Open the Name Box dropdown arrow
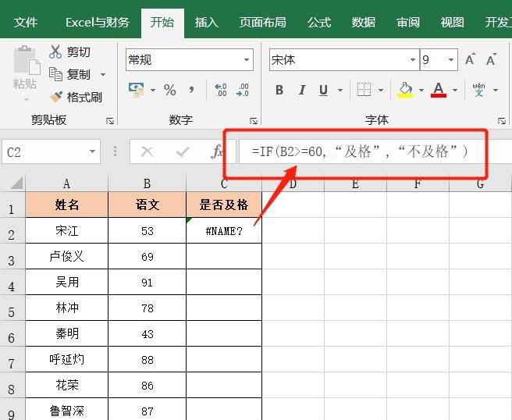The height and width of the screenshot is (420, 512). coord(92,151)
